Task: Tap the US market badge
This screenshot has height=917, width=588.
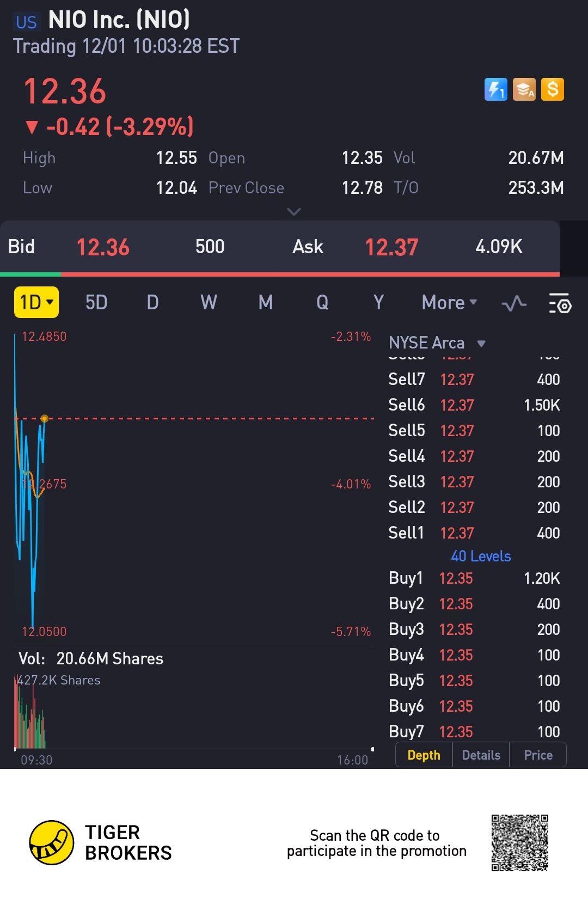Action: pyautogui.click(x=26, y=22)
